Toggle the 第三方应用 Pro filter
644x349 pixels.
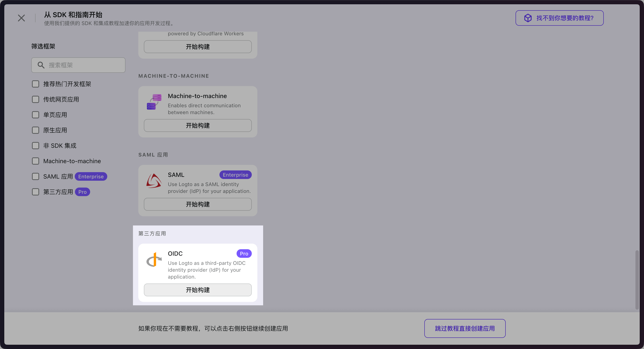36,192
